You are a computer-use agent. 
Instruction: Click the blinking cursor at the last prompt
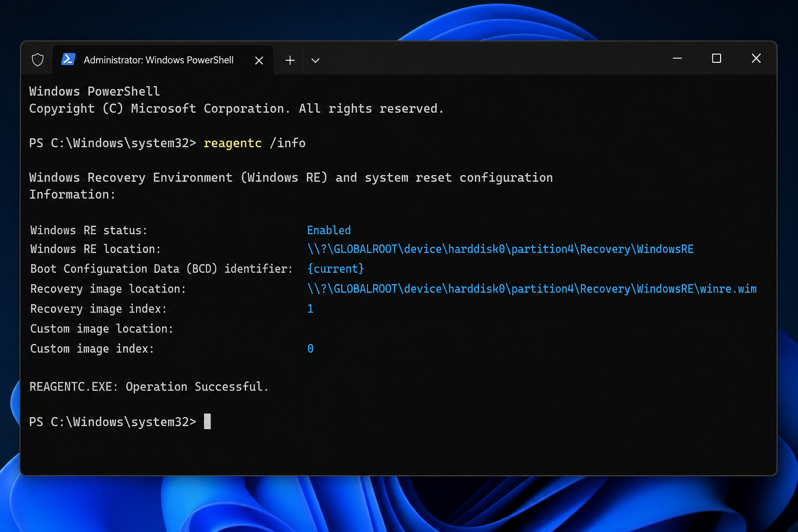click(x=207, y=421)
